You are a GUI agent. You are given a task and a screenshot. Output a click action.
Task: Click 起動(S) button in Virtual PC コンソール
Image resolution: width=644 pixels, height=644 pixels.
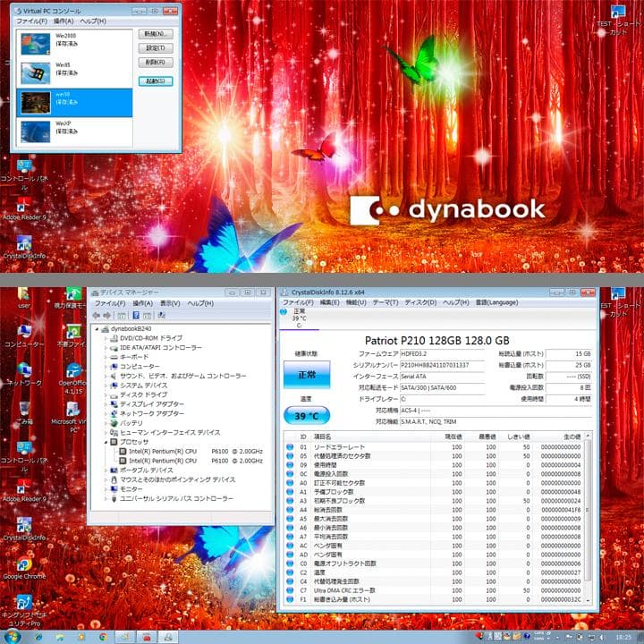click(156, 81)
